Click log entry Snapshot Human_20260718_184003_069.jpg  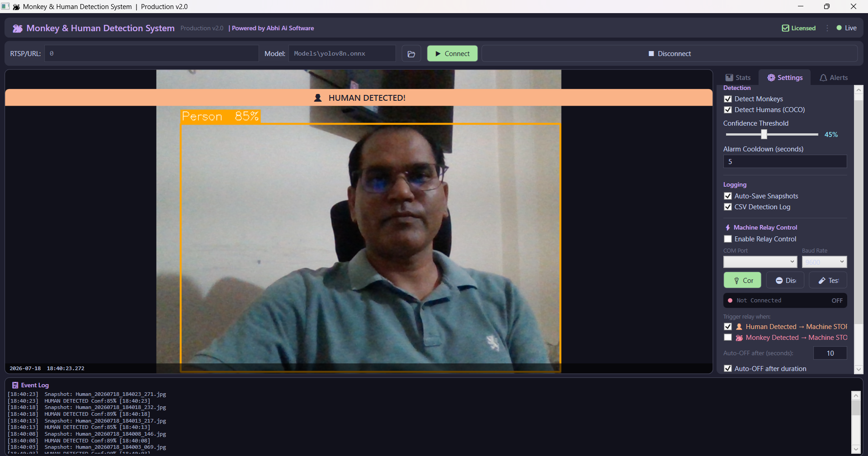105,447
